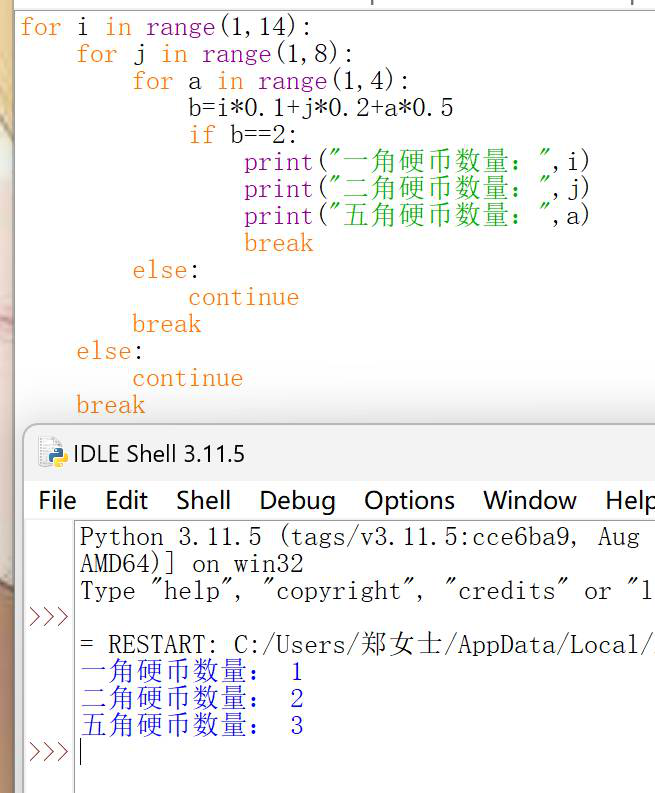Click the print line for 一角硬币数量 in editor
Viewport: 655px width, 793px height.
point(416,162)
